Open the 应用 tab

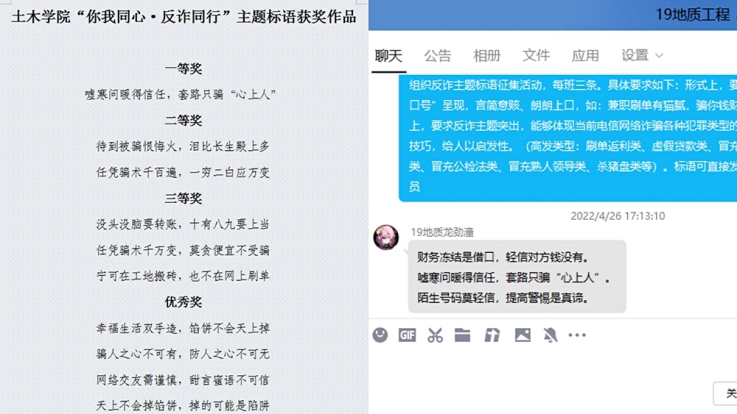pyautogui.click(x=585, y=56)
